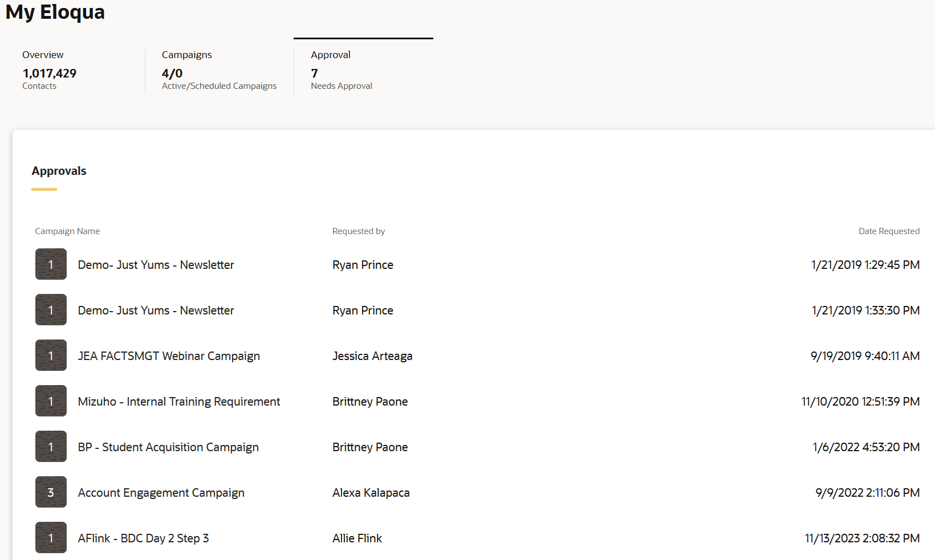Click the My Eloqua page title
This screenshot has width=935, height=560.
tap(55, 11)
